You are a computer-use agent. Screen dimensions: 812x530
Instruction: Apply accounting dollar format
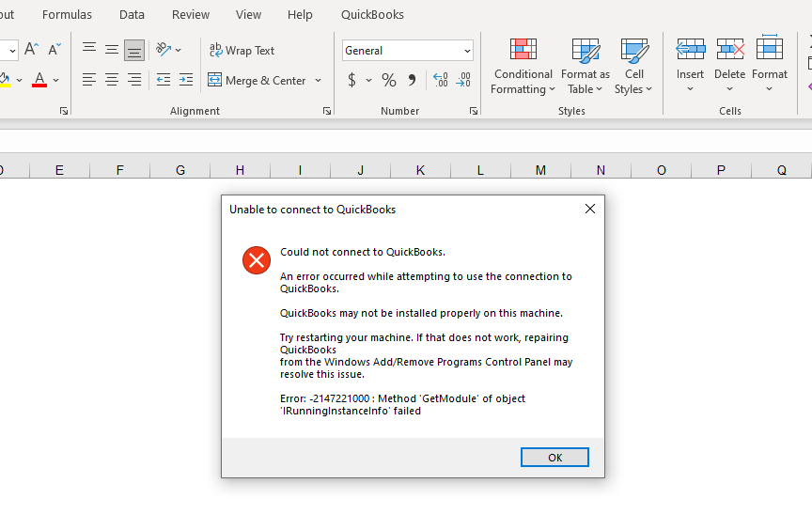(x=351, y=80)
